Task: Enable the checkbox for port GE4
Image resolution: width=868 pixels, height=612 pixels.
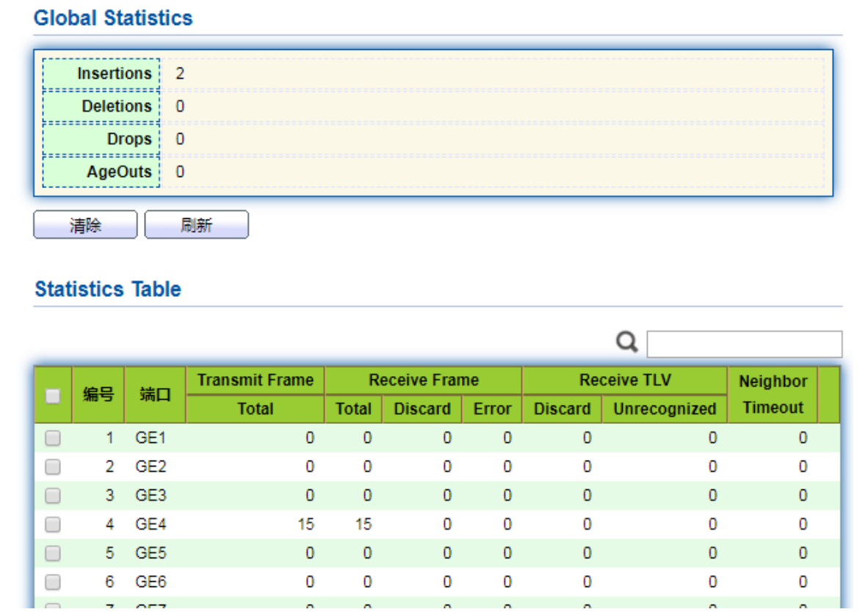Action: pos(53,525)
